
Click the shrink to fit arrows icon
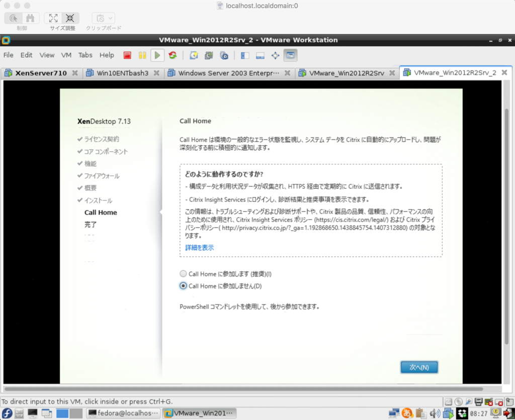coord(70,18)
